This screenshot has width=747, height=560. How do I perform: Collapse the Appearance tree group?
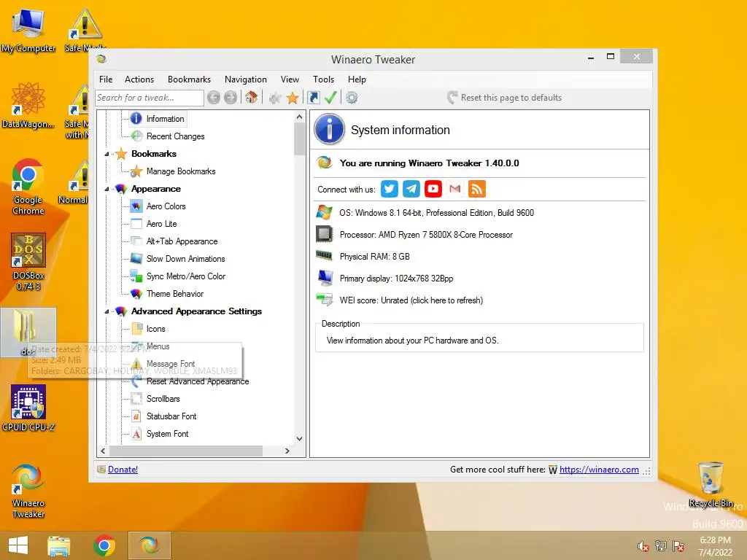(x=107, y=189)
